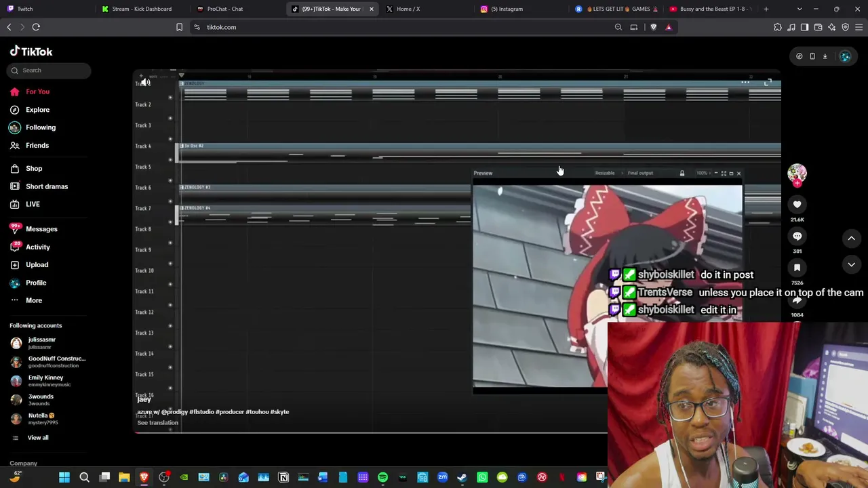Switch to Bussy and the Beast YouTube tab
The image size is (868, 488).
click(711, 9)
